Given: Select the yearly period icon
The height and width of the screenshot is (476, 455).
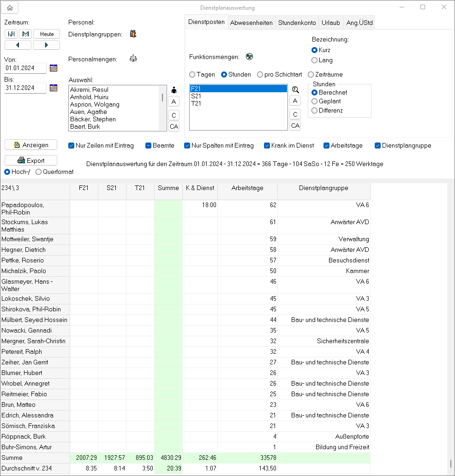Looking at the screenshot, I should [x=12, y=34].
